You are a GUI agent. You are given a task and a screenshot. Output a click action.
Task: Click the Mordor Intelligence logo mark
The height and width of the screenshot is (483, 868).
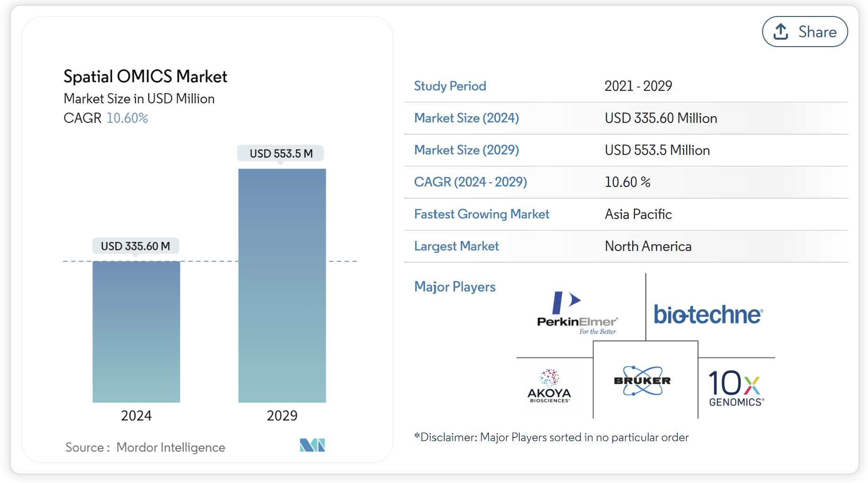(x=313, y=445)
